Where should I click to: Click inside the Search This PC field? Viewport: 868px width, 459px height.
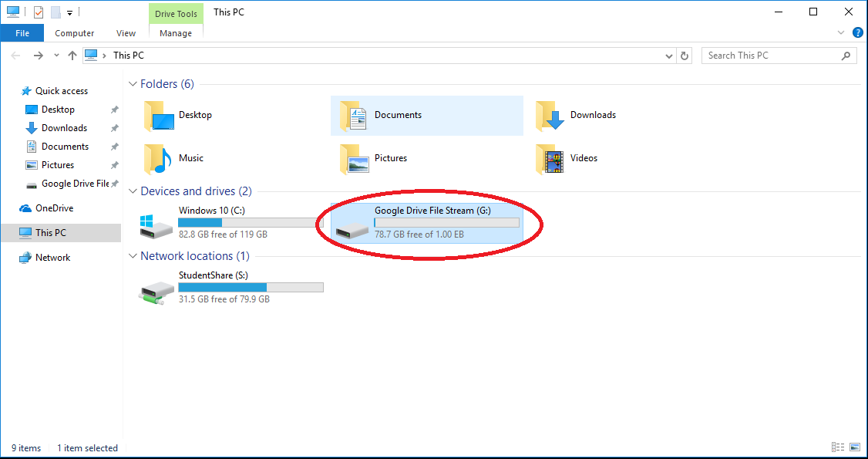point(771,55)
